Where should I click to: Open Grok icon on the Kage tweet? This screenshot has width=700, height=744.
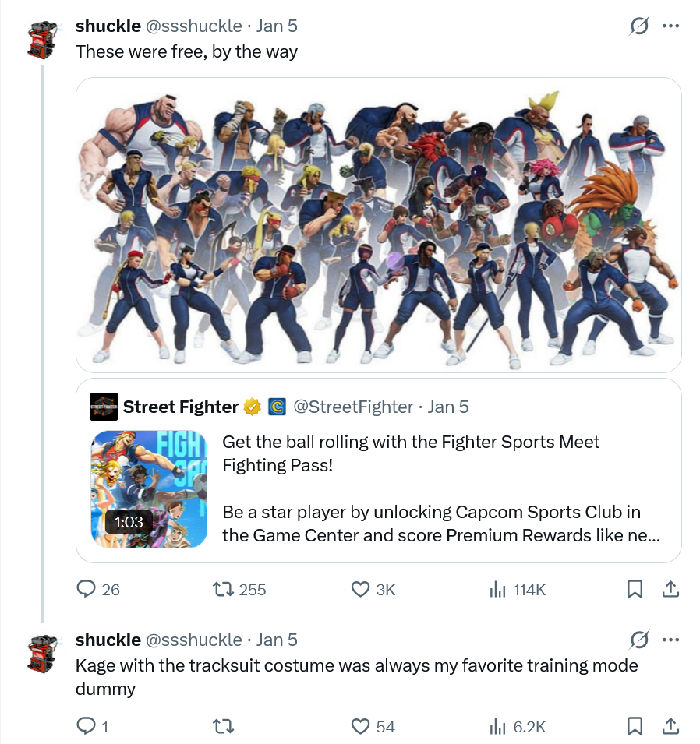[638, 640]
